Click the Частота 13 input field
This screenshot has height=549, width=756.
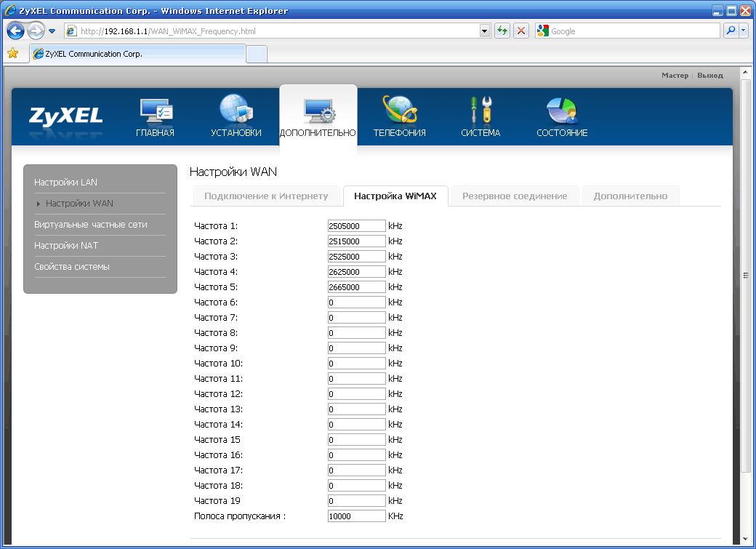pyautogui.click(x=356, y=409)
